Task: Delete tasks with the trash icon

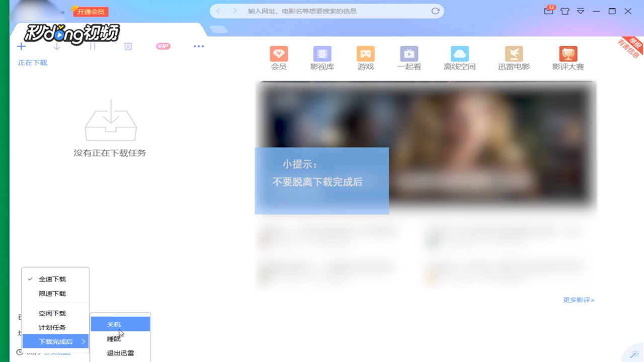Action: click(x=128, y=46)
